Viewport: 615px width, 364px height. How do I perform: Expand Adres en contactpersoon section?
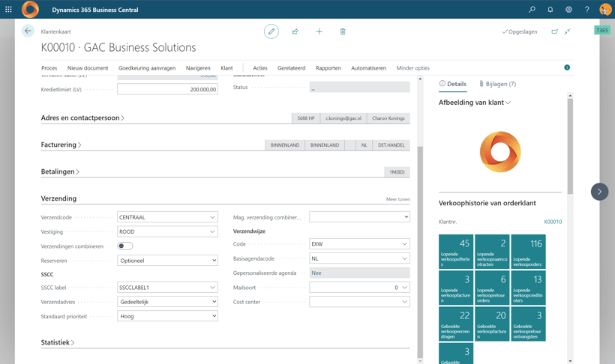82,118
